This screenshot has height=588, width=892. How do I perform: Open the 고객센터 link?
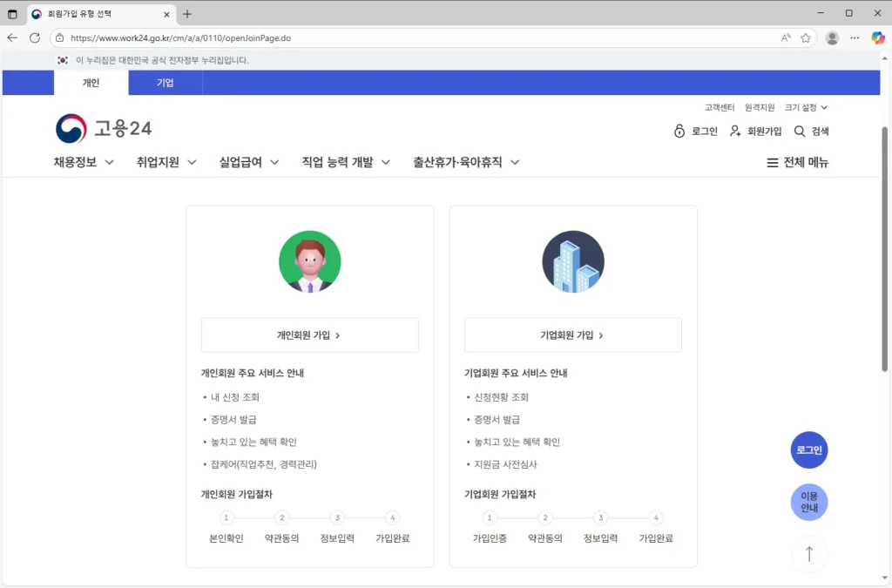[x=719, y=106]
